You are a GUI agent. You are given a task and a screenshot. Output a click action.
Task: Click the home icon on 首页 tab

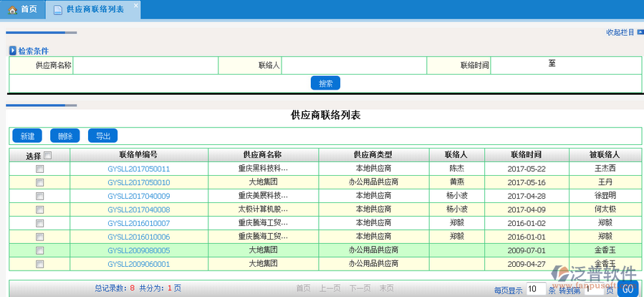click(x=12, y=9)
